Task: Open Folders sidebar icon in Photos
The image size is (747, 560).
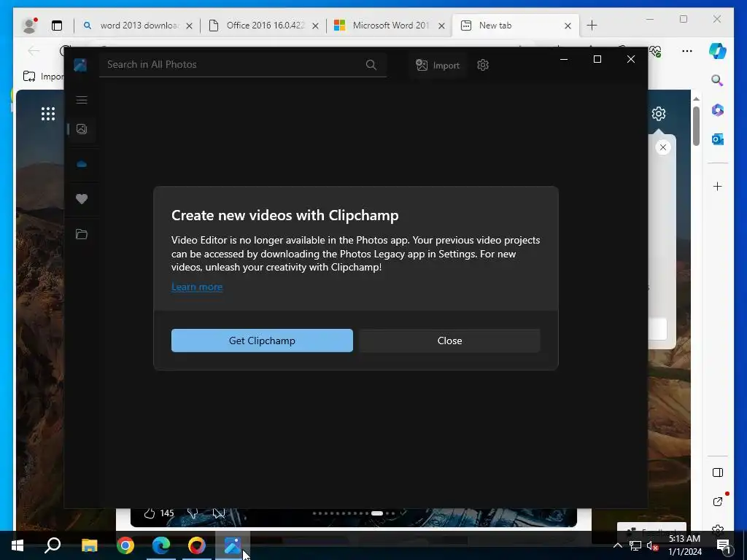Action: 82,234
